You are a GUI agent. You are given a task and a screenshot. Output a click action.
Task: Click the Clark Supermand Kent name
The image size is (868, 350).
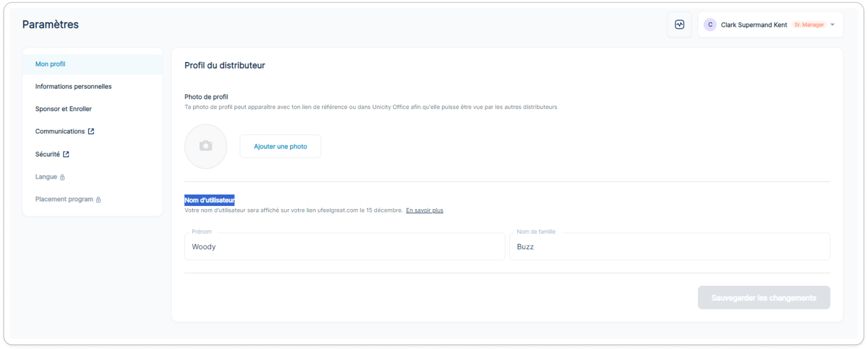(x=754, y=25)
